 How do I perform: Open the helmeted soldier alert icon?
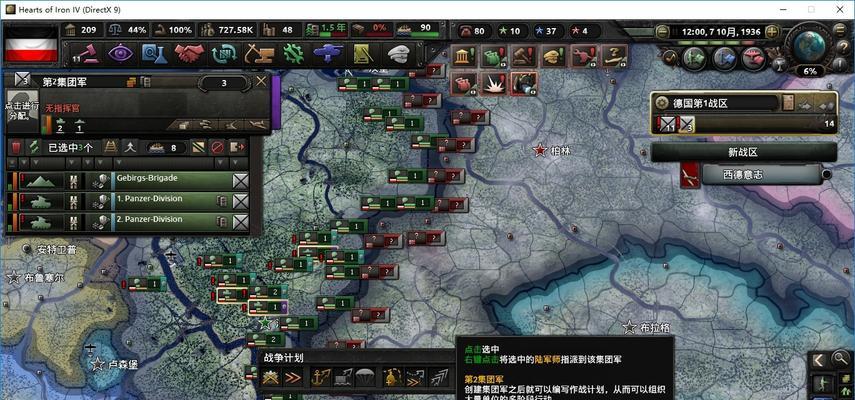[x=524, y=84]
